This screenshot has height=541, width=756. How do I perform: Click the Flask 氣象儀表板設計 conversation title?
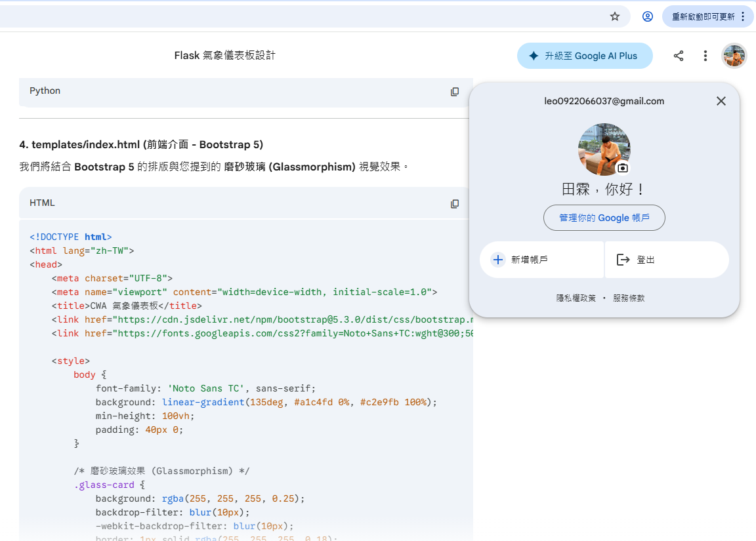click(225, 56)
